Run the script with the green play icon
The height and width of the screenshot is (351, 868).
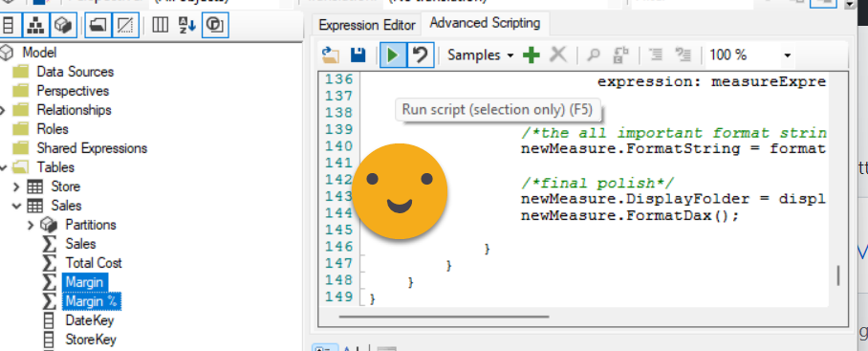393,55
